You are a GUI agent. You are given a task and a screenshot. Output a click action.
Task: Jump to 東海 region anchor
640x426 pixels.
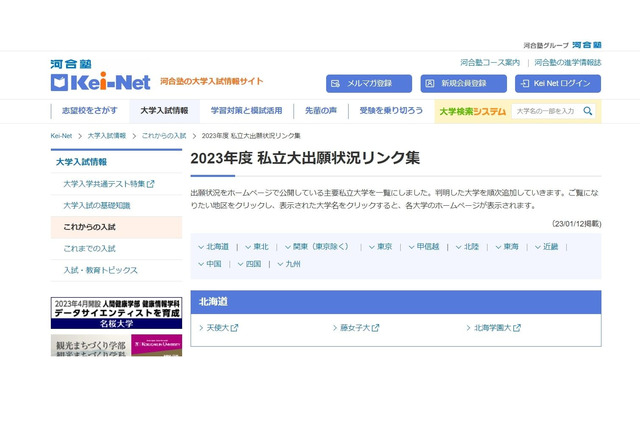coord(507,247)
